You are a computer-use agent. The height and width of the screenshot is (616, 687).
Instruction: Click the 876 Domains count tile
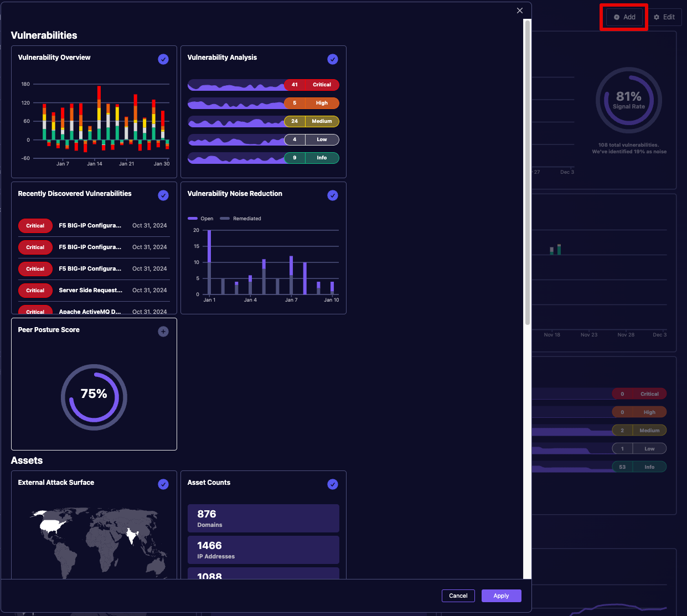pos(263,518)
